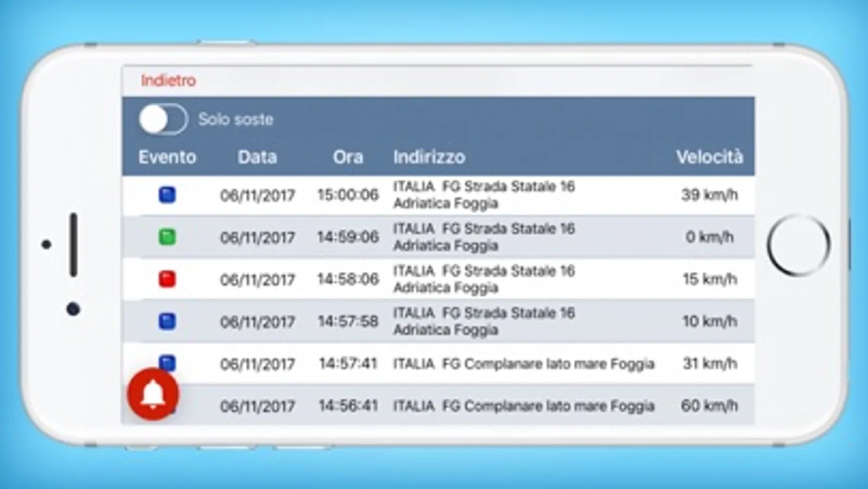Click the 14:58:06 time cell
Screen dimensions: 868x489
[x=348, y=279]
